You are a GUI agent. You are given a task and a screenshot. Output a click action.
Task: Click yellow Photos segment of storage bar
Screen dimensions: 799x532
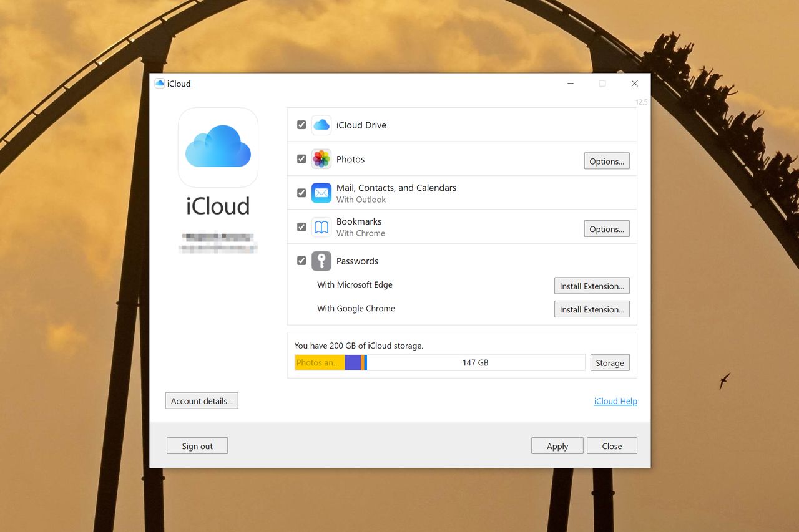click(320, 363)
